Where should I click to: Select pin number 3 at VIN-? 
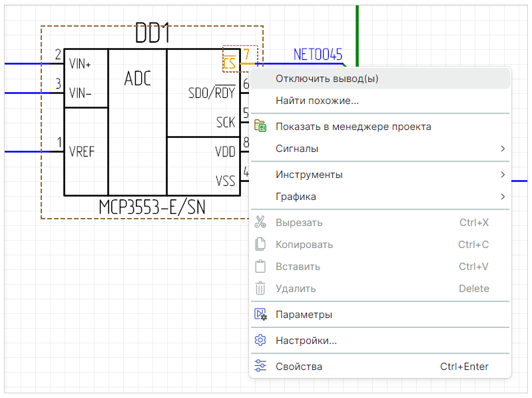[59, 83]
